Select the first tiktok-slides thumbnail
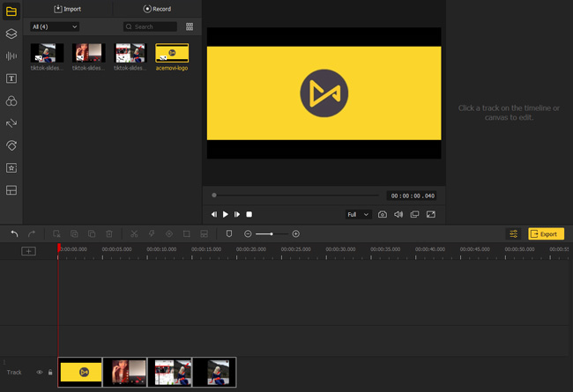Viewport: 573px width, 392px height. (x=47, y=53)
